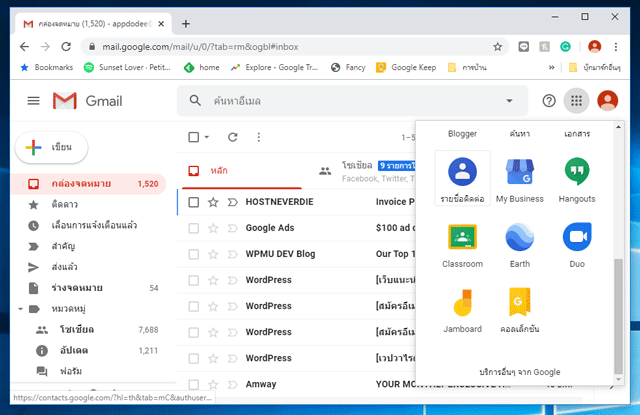640x415 pixels.
Task: Open a new browser tab
Action: pos(186,24)
